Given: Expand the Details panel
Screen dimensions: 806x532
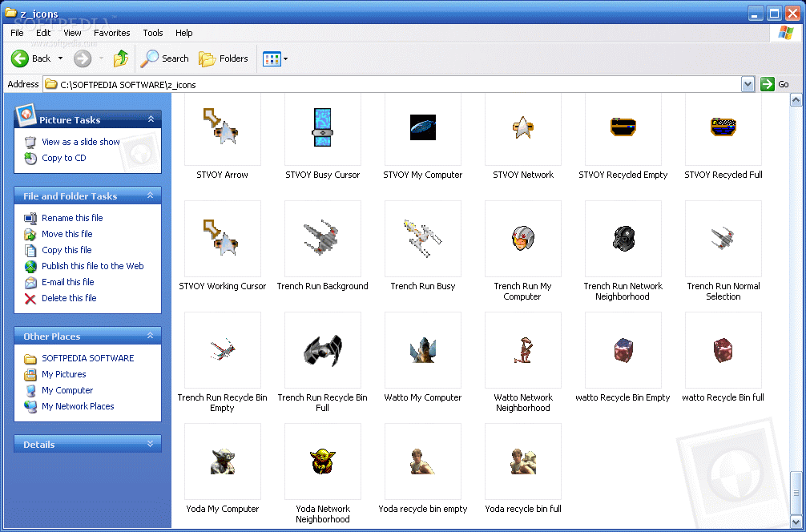Looking at the screenshot, I should click(151, 444).
